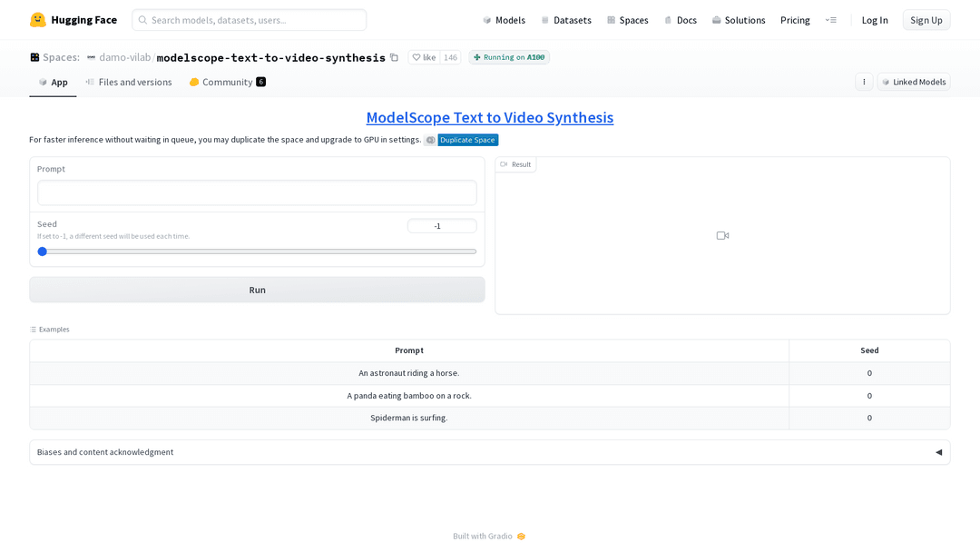980x552 pixels.
Task: Select example 'An astronaut riding a horse.'
Action: (x=408, y=373)
